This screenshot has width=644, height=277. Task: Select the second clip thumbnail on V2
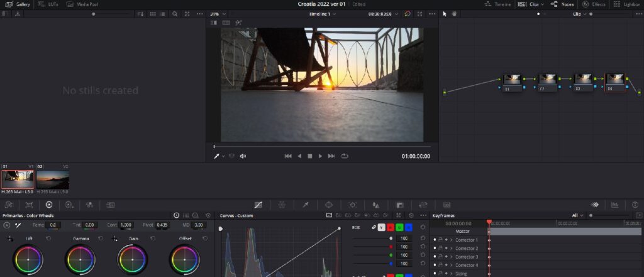53,179
